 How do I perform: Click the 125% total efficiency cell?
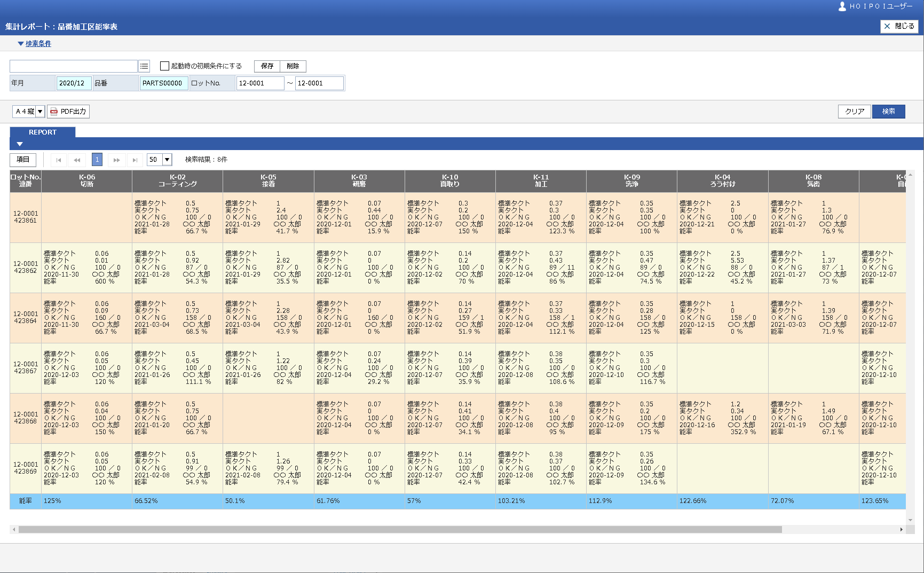(x=86, y=501)
